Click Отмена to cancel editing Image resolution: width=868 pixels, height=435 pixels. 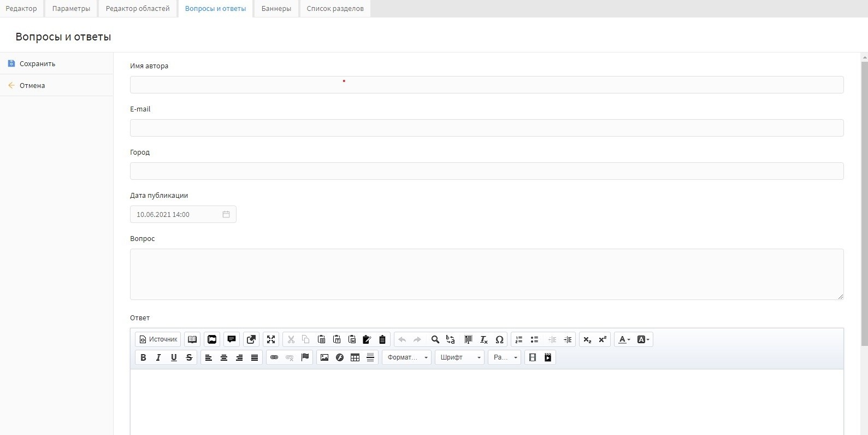click(32, 85)
